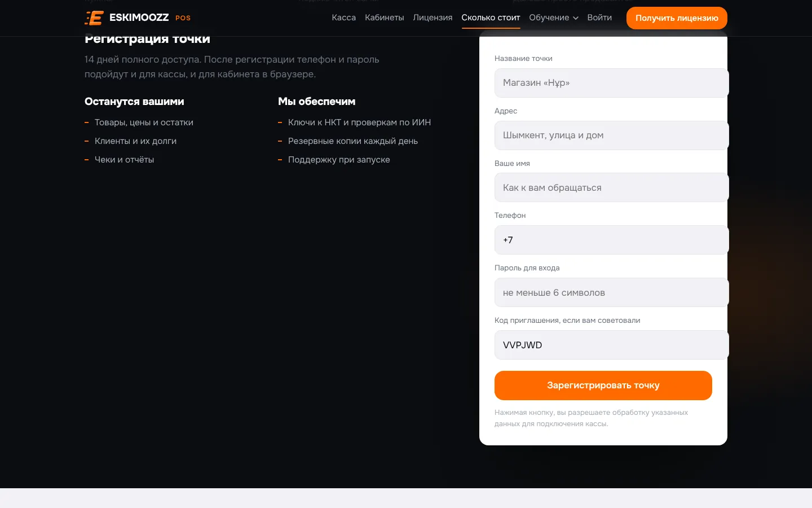Viewport: 812px width, 508px height.
Task: Click the 'Пароль для входа' label
Action: coord(527,268)
